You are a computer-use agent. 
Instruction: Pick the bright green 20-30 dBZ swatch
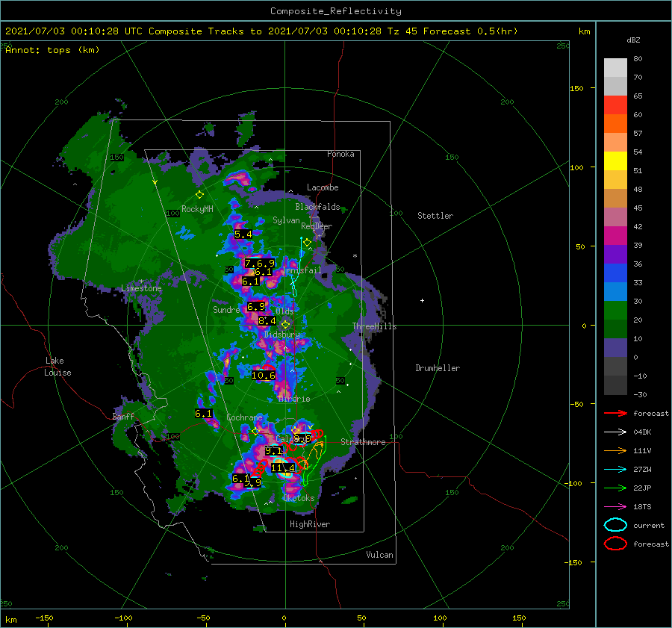click(615, 311)
